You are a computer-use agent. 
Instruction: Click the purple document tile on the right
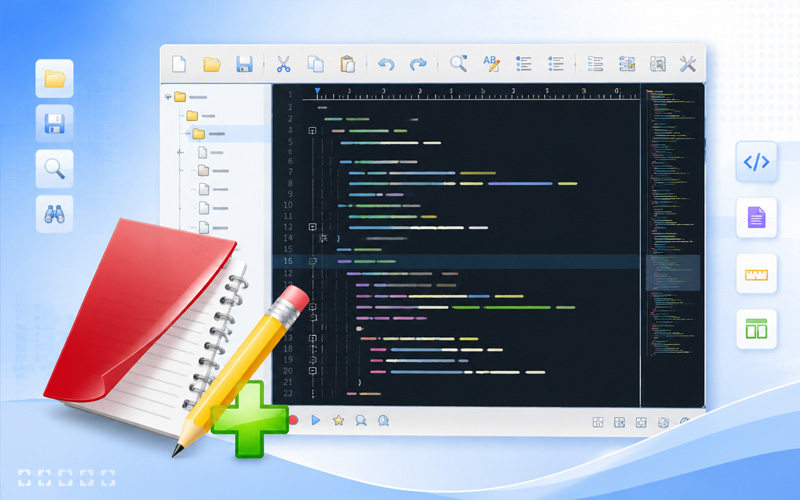(x=756, y=218)
